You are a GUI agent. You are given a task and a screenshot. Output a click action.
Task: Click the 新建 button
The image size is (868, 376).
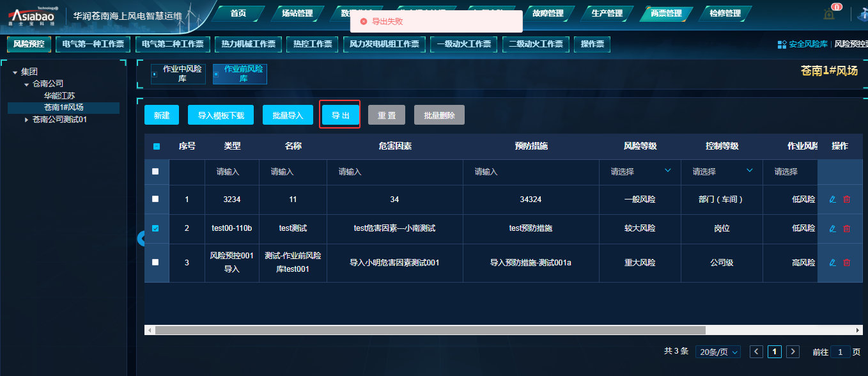point(162,115)
